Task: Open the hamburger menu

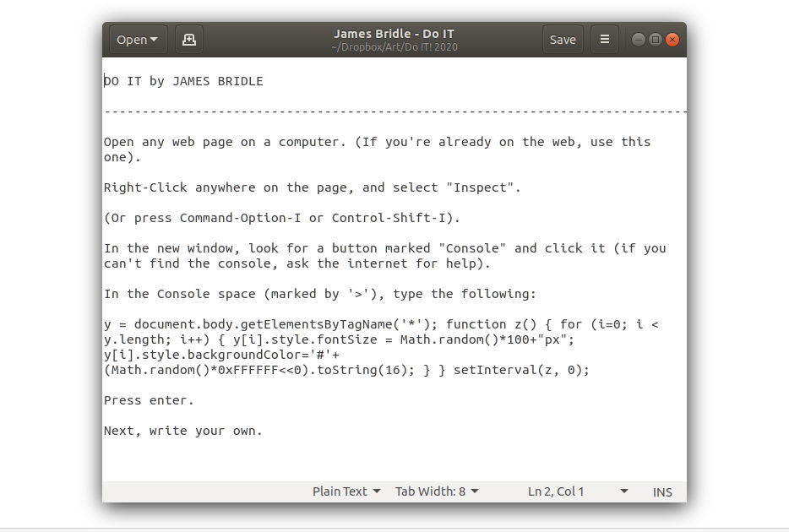Action: pos(605,40)
